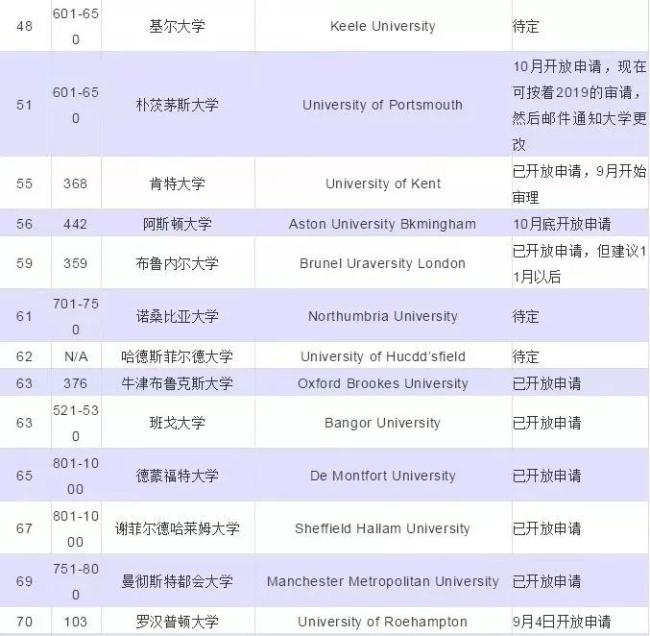Select rank 56 cell
This screenshot has height=636, width=650.
[24, 224]
